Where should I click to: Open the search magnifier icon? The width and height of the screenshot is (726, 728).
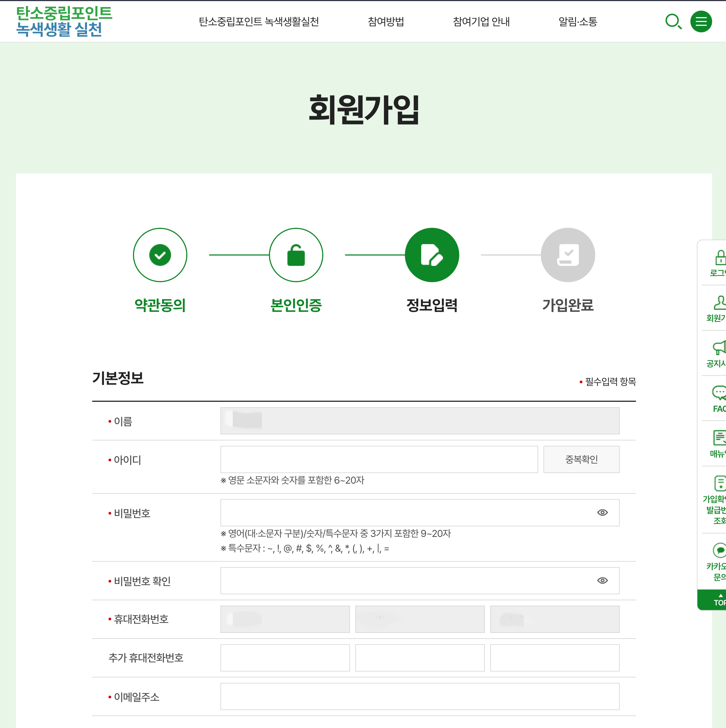click(x=673, y=21)
